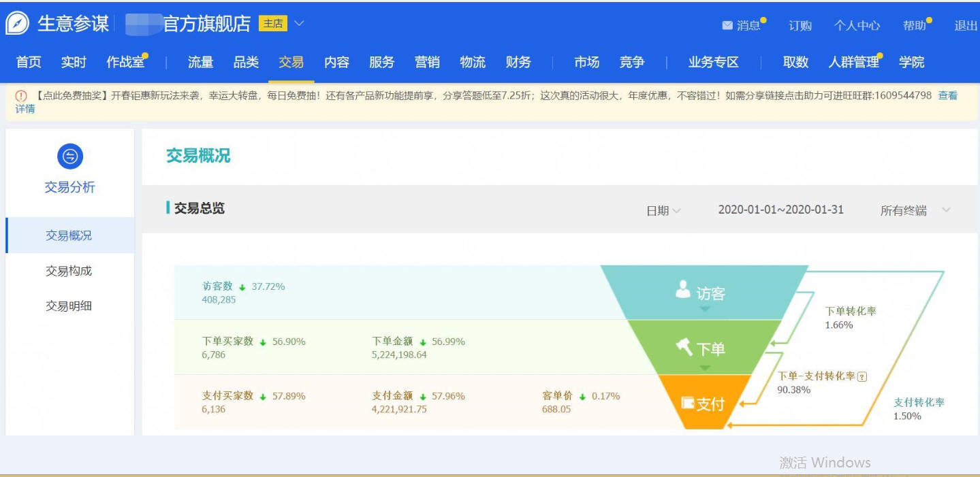Select the 交易 tab
Screen dimensions: 980x477
[291, 62]
